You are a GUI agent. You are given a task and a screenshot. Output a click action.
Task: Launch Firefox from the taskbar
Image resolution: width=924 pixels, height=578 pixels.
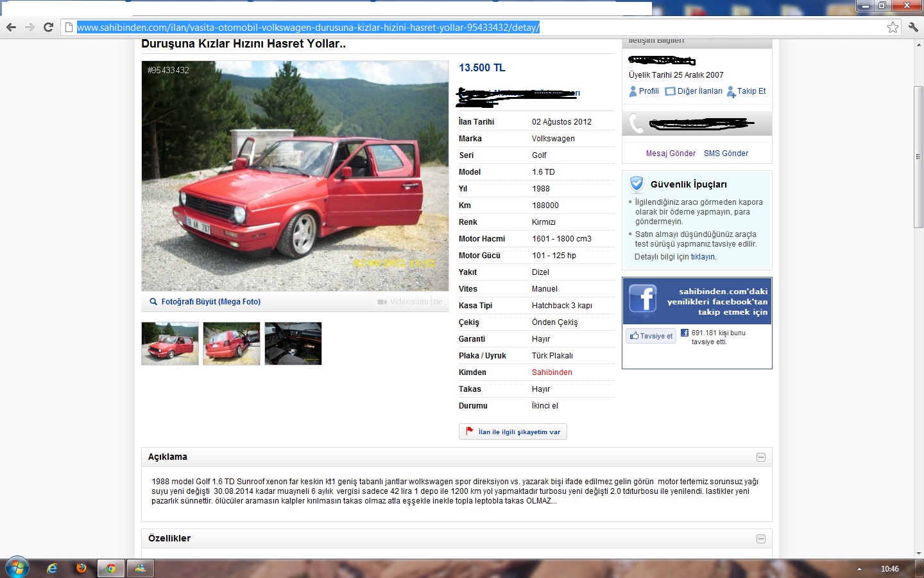tap(81, 568)
